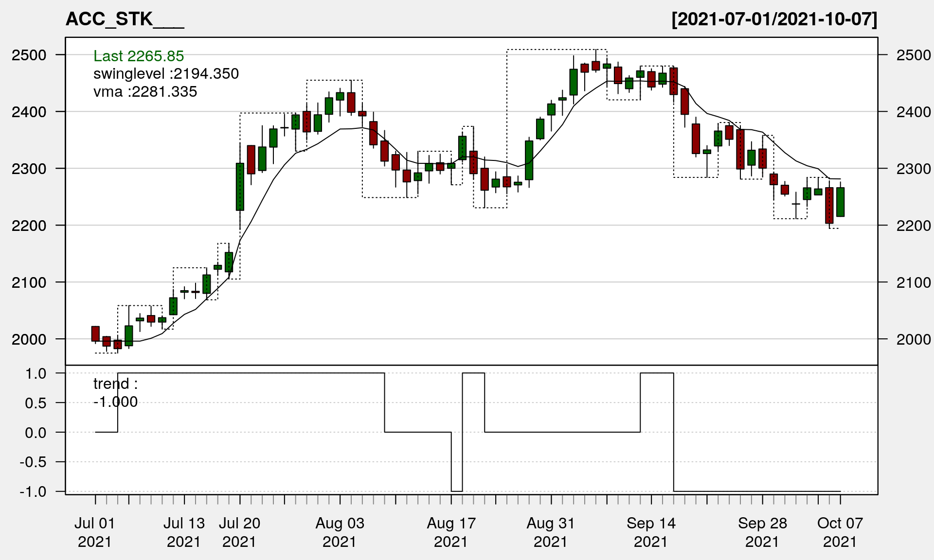The height and width of the screenshot is (560, 934).
Task: Click the ACC_STK chart title
Action: (125, 19)
